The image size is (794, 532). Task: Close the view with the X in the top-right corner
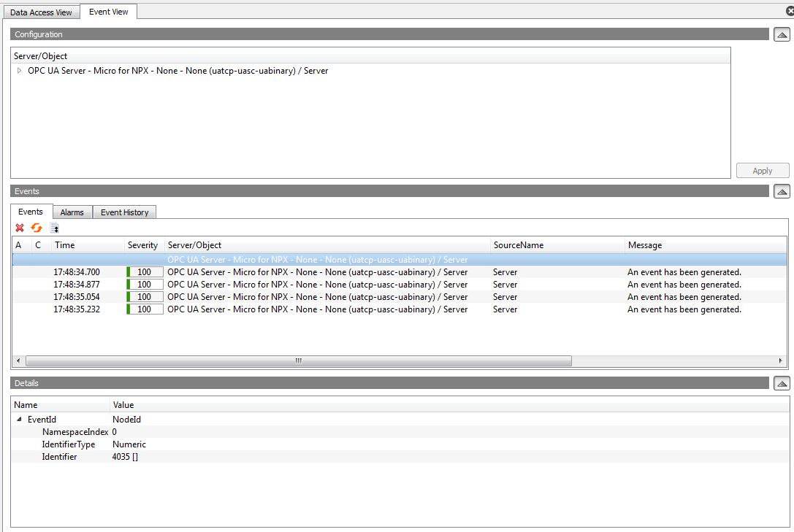coord(790,11)
